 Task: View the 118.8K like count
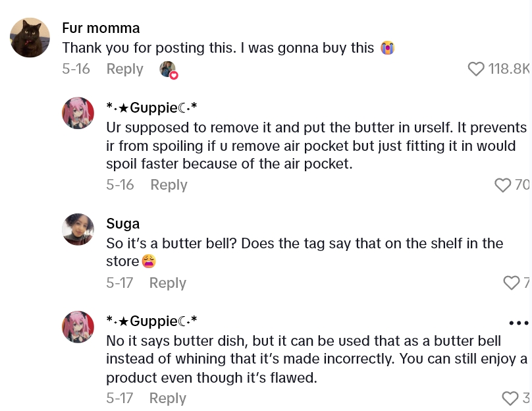click(x=509, y=69)
